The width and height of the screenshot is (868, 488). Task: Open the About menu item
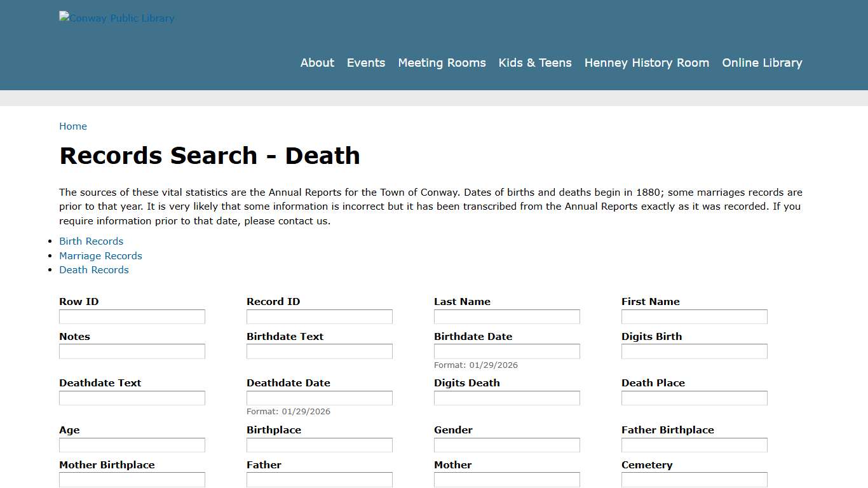[x=317, y=62]
